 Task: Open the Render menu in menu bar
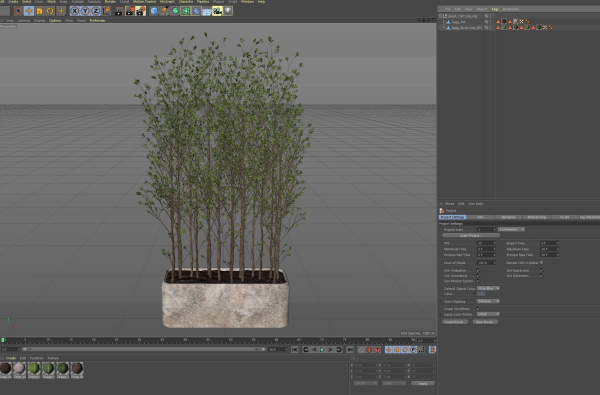pyautogui.click(x=110, y=2)
